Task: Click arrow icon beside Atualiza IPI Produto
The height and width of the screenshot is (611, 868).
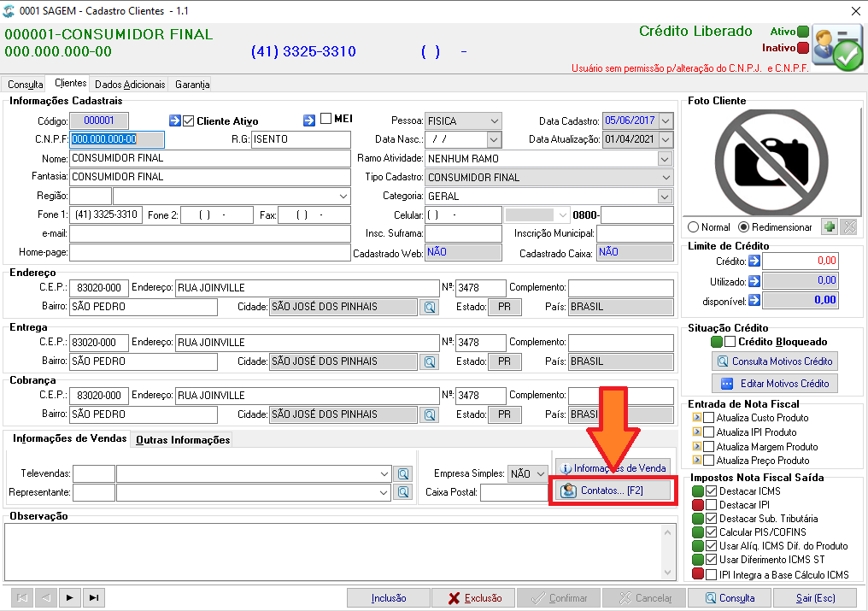Action: click(697, 432)
